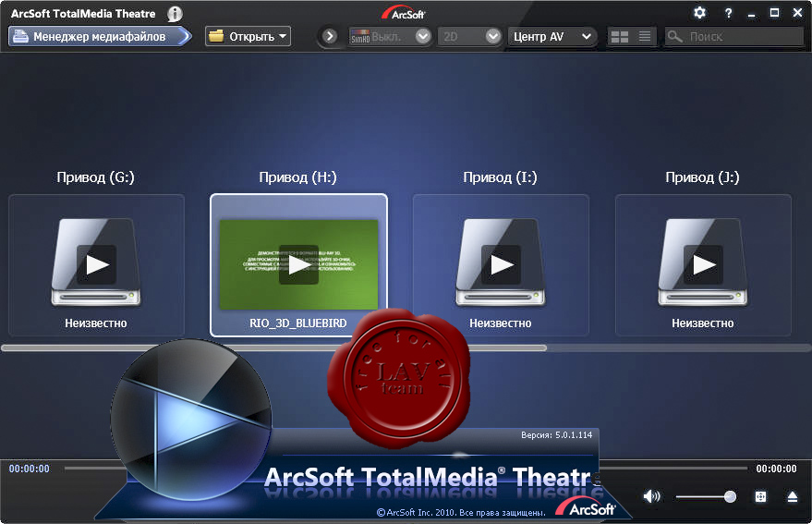Toggle full screen mode icon
This screenshot has height=524, width=812.
coord(760,496)
